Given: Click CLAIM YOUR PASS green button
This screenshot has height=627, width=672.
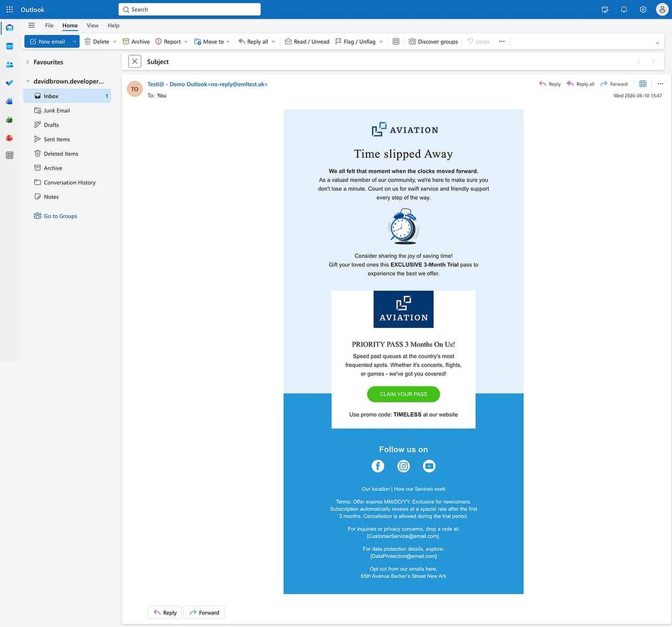Looking at the screenshot, I should (x=403, y=394).
